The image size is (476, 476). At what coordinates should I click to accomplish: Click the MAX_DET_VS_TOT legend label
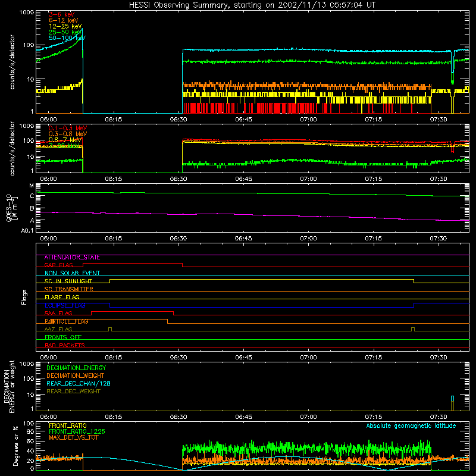point(73,437)
